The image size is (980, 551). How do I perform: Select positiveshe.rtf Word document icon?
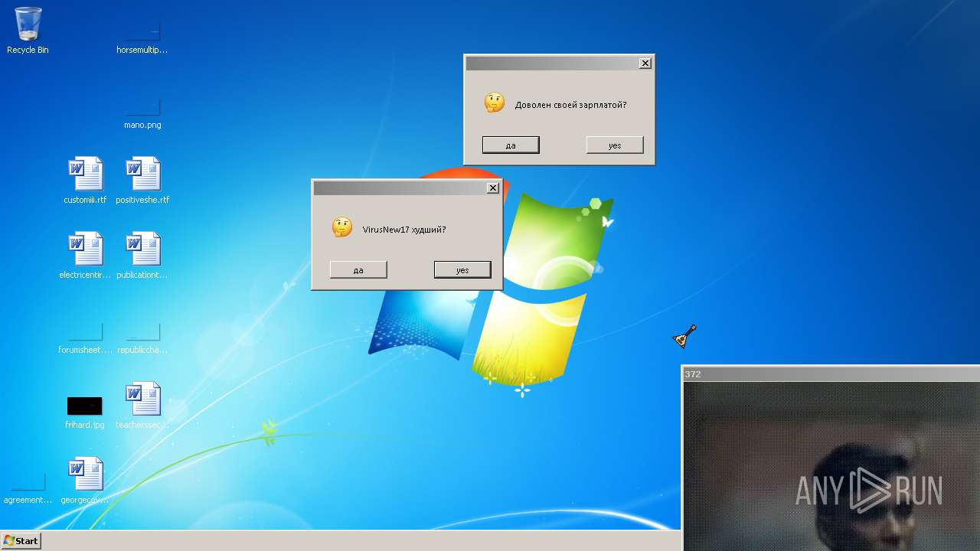pos(142,181)
